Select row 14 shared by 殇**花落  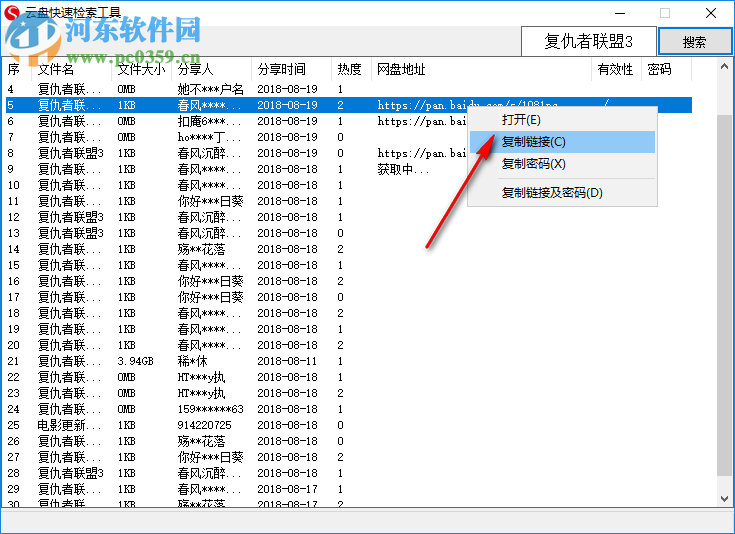pyautogui.click(x=348, y=249)
